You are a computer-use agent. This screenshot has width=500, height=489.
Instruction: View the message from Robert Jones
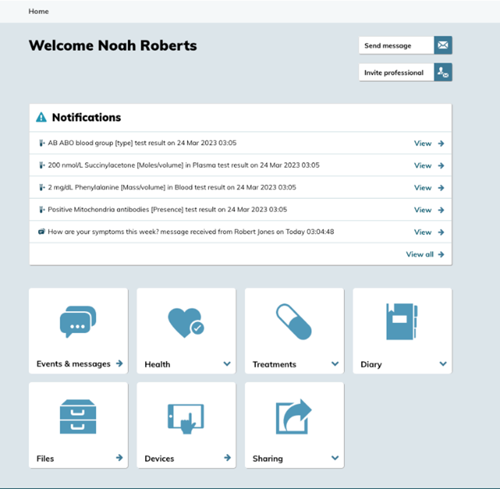pos(429,232)
